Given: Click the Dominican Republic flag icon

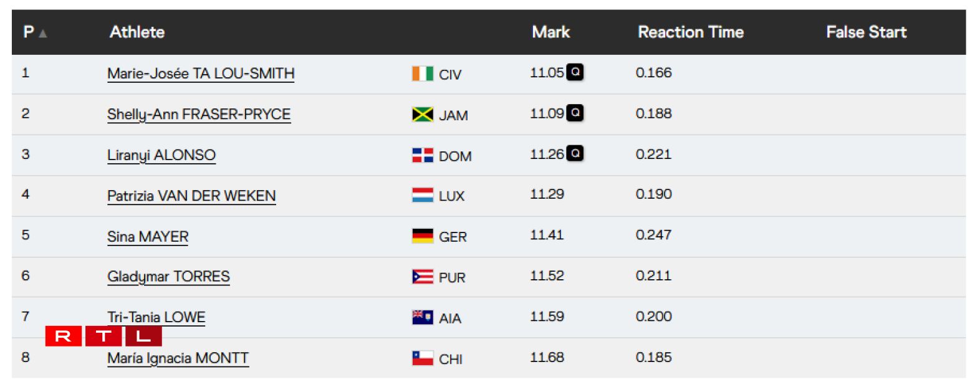Looking at the screenshot, I should [422, 155].
